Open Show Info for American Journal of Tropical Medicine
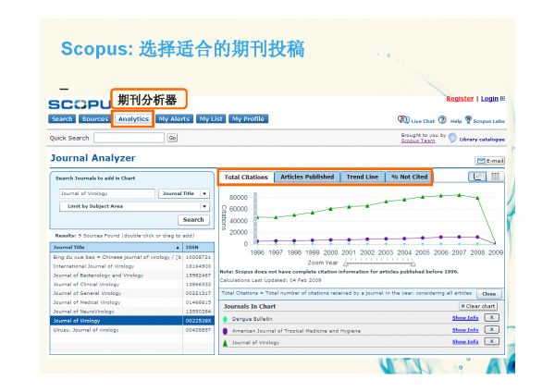 click(465, 330)
